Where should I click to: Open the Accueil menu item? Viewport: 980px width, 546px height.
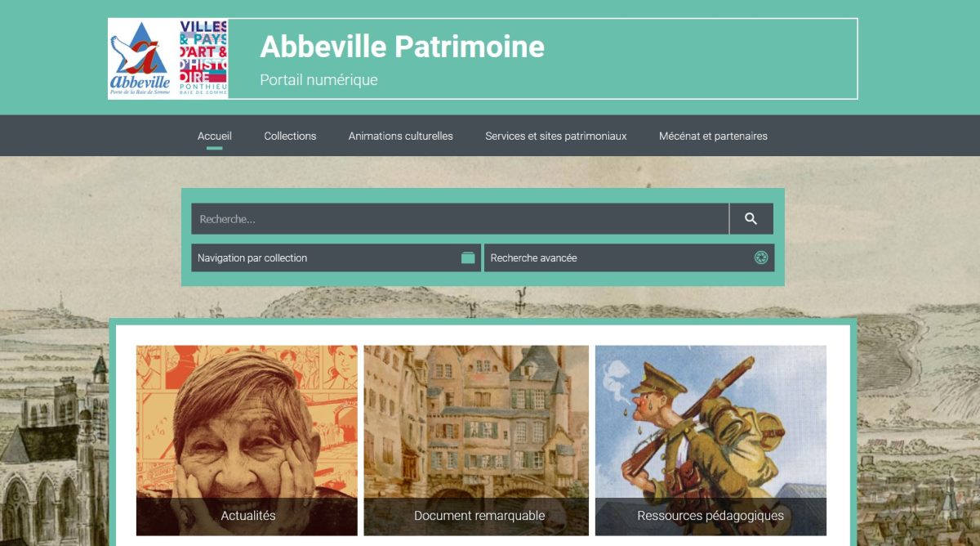tap(215, 136)
